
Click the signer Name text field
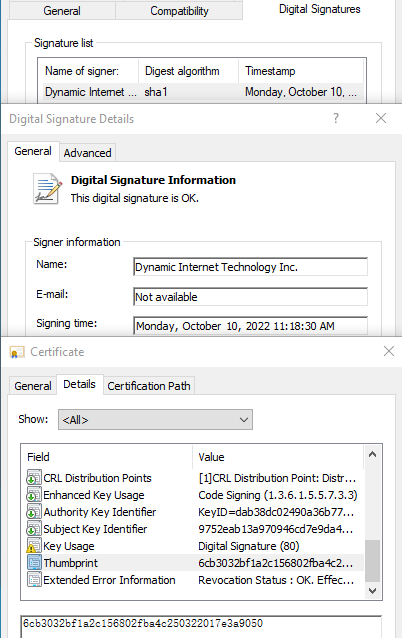[250, 267]
